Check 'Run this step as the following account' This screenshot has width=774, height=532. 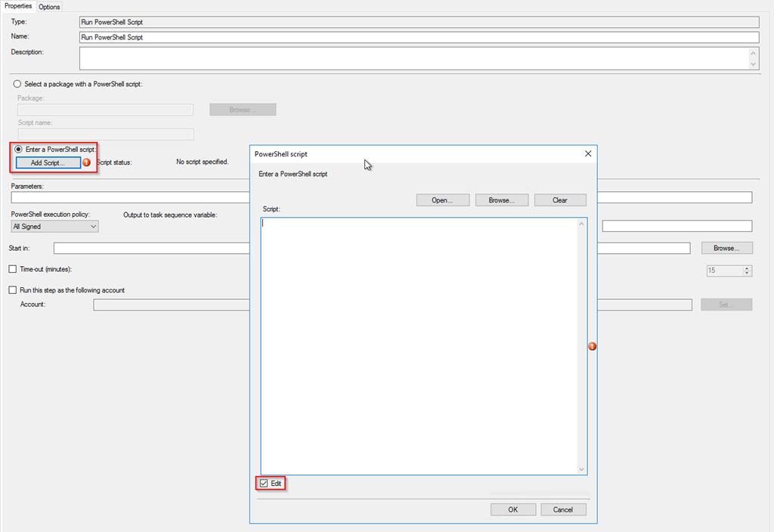click(12, 290)
